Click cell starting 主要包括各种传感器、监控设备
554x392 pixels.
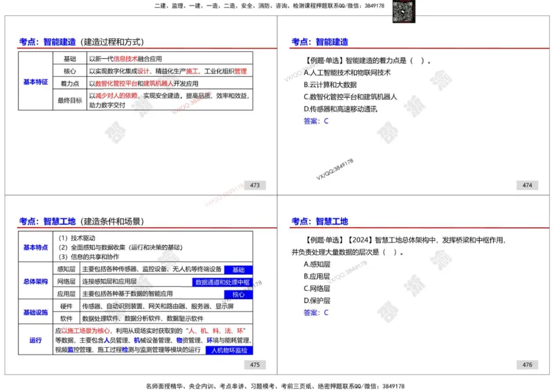click(x=152, y=269)
